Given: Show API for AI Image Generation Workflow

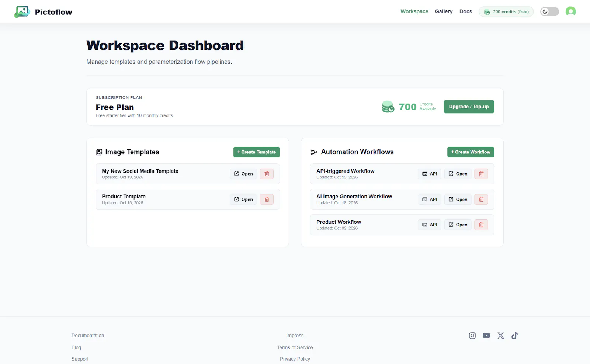Looking at the screenshot, I should [x=430, y=200].
